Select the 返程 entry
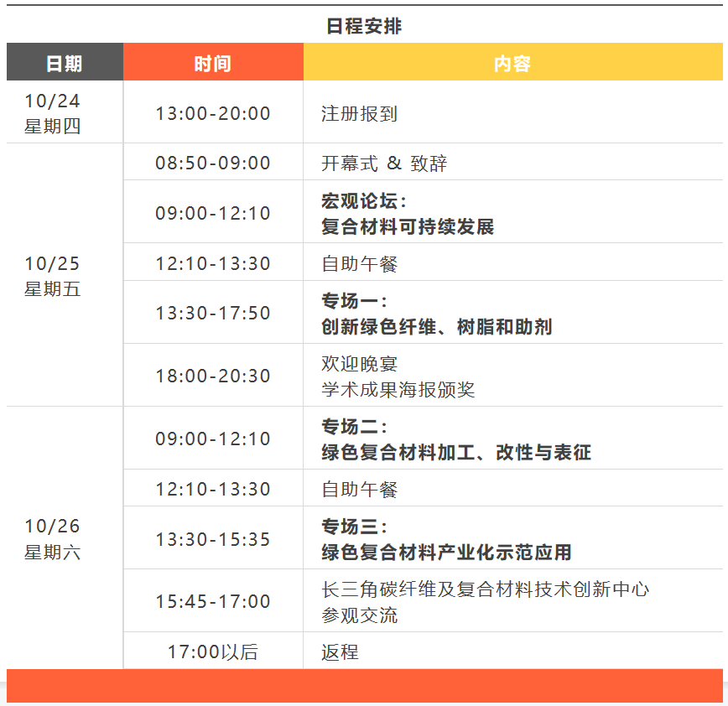Image resolution: width=728 pixels, height=706 pixels. (x=340, y=652)
